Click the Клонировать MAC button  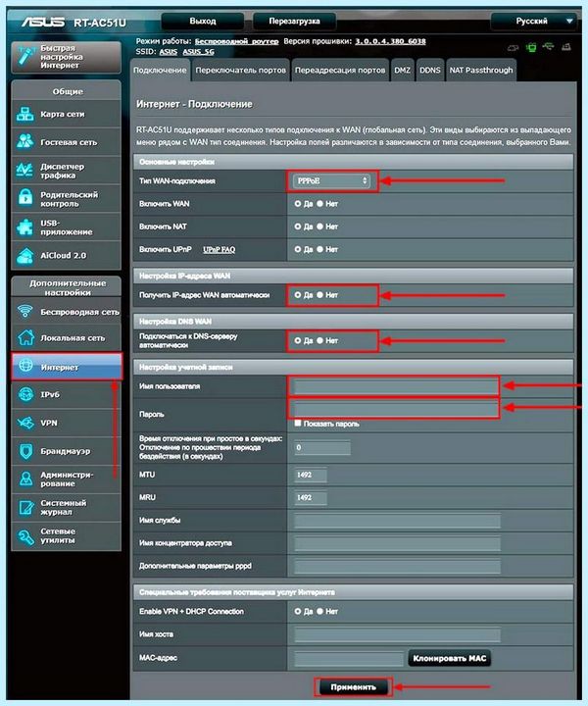tap(450, 658)
